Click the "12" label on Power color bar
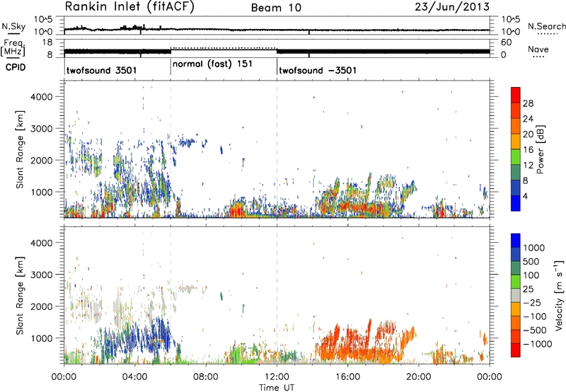 click(x=528, y=166)
